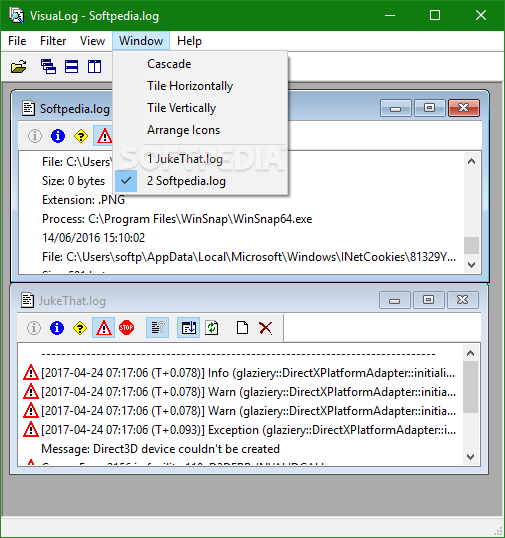Click the scrollbar thumb in JukeThat.log pane
The height and width of the screenshot is (538, 505).
(x=470, y=387)
